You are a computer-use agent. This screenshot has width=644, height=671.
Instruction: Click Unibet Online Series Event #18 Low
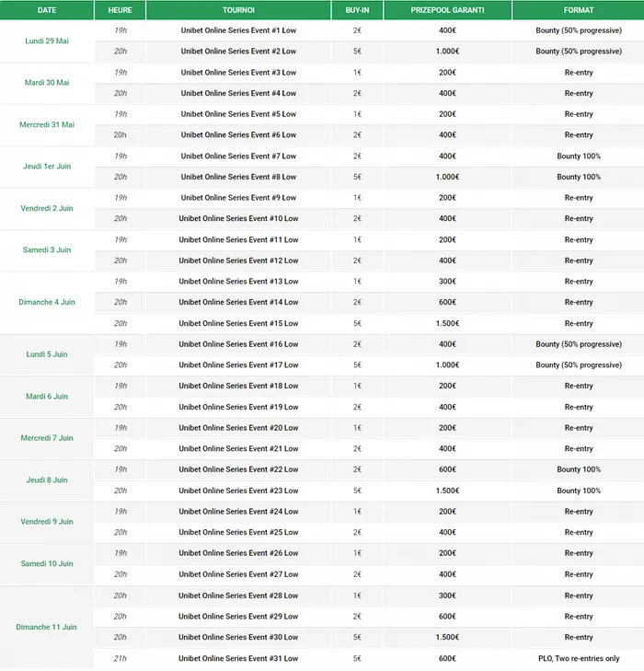click(x=238, y=386)
